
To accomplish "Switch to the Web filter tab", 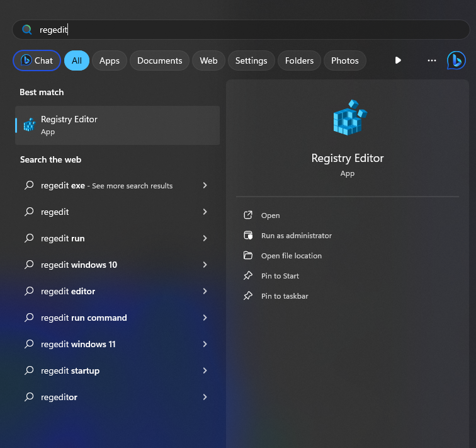I will [x=208, y=60].
